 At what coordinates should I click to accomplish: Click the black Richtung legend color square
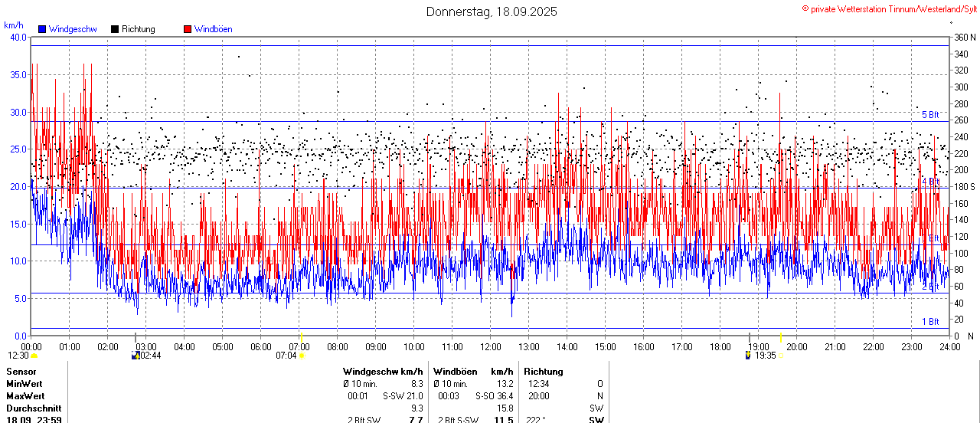coord(115,29)
